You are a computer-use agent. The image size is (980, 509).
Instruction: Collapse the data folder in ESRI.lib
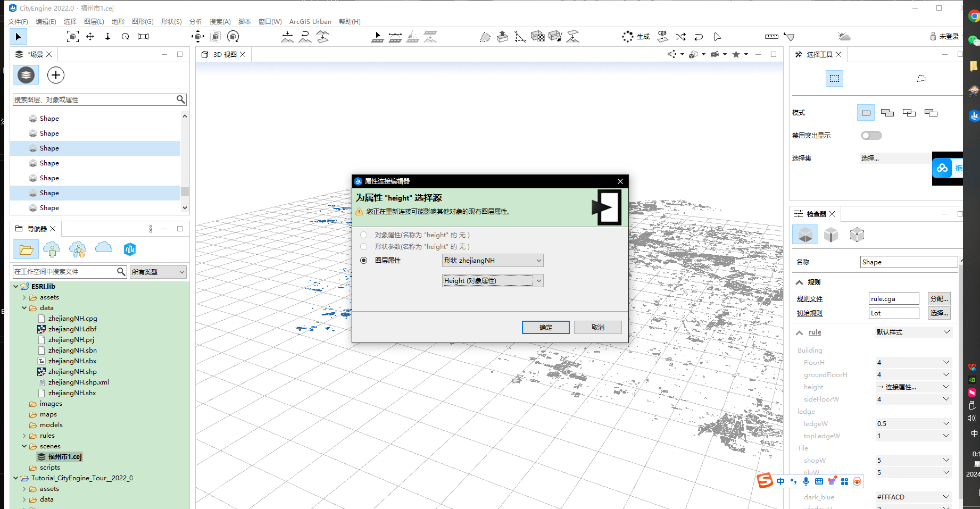[x=23, y=307]
